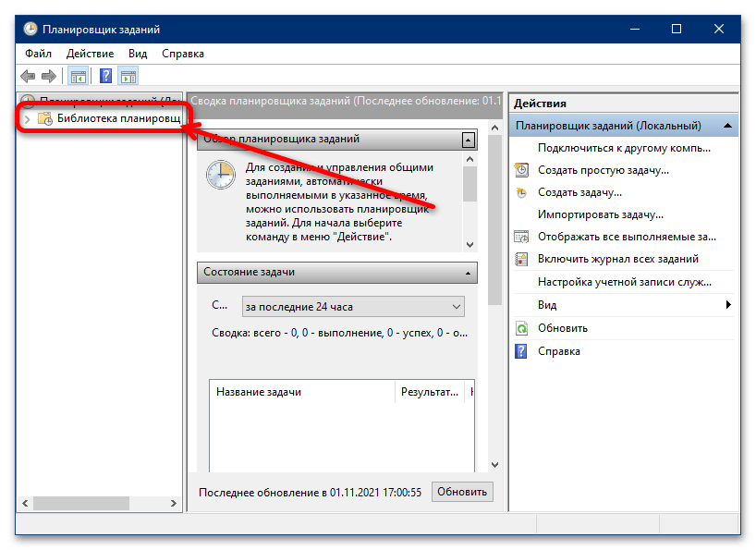Click the show/hide console tree icon
The image size is (756, 550).
coord(79,77)
